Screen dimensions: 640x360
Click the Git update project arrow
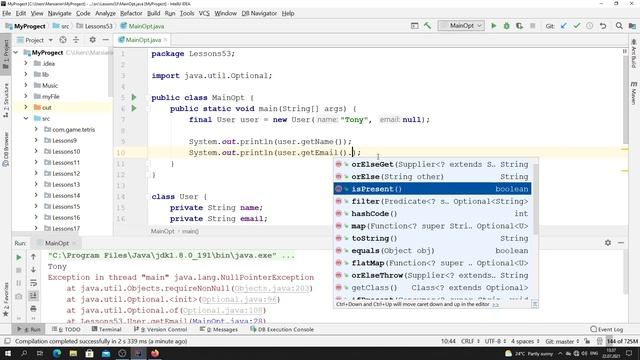point(564,26)
